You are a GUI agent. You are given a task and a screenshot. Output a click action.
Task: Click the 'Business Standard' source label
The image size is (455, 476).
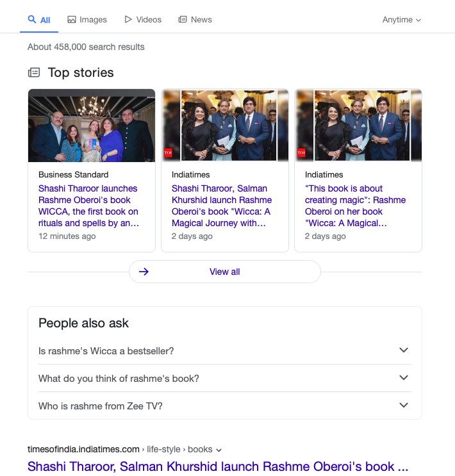coord(74,174)
